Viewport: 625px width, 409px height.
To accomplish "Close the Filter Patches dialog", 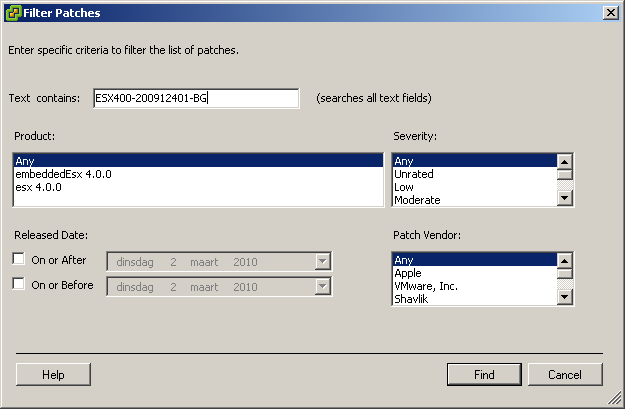I will point(610,12).
